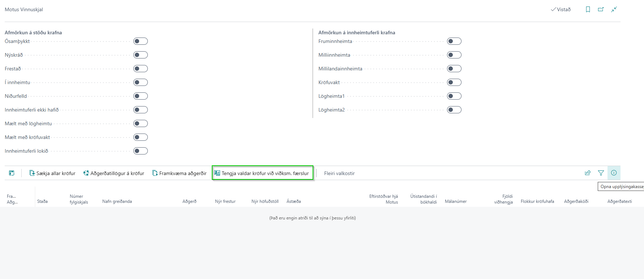Open page in new window icon
Image resolution: width=644 pixels, height=279 pixels.
click(x=601, y=9)
